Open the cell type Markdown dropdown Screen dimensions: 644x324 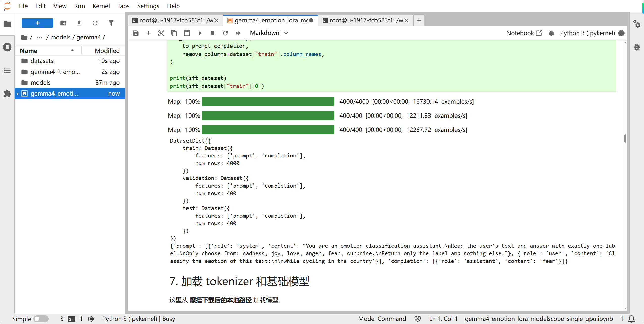click(x=269, y=33)
